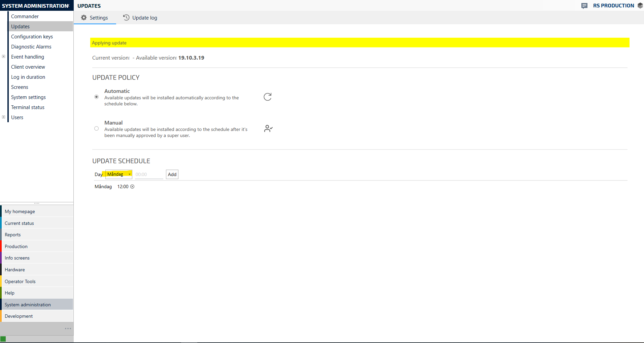Click the green status square indicator
Image resolution: width=644 pixels, height=343 pixels.
(3, 339)
